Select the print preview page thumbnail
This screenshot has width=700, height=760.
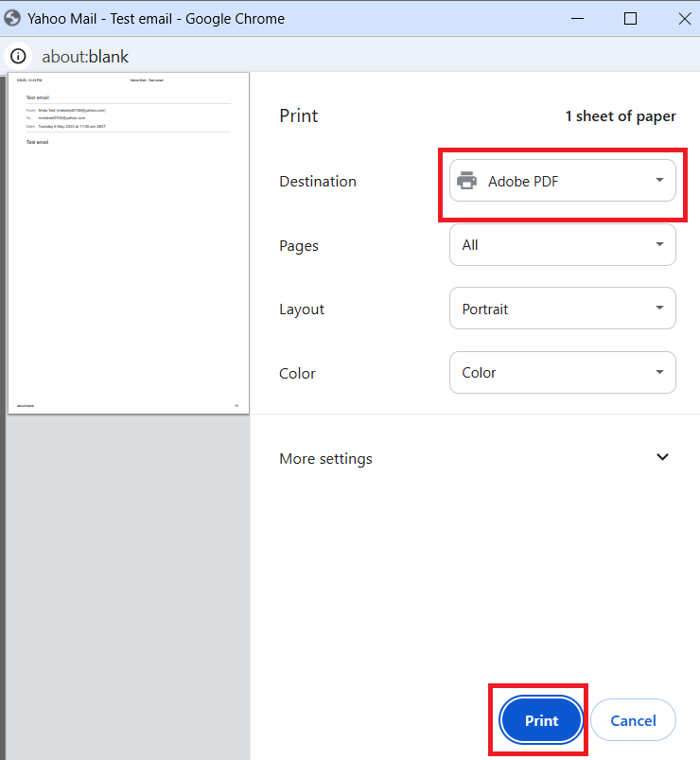click(x=129, y=243)
